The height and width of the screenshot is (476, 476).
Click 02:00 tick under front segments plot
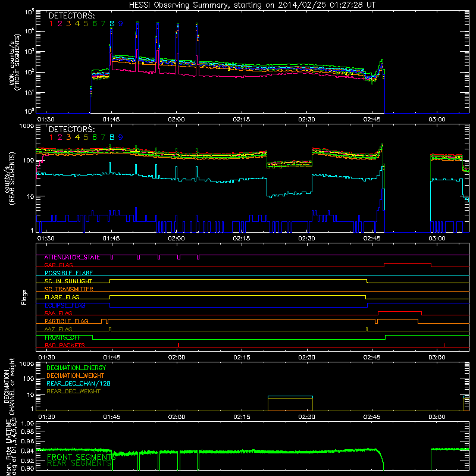point(176,120)
